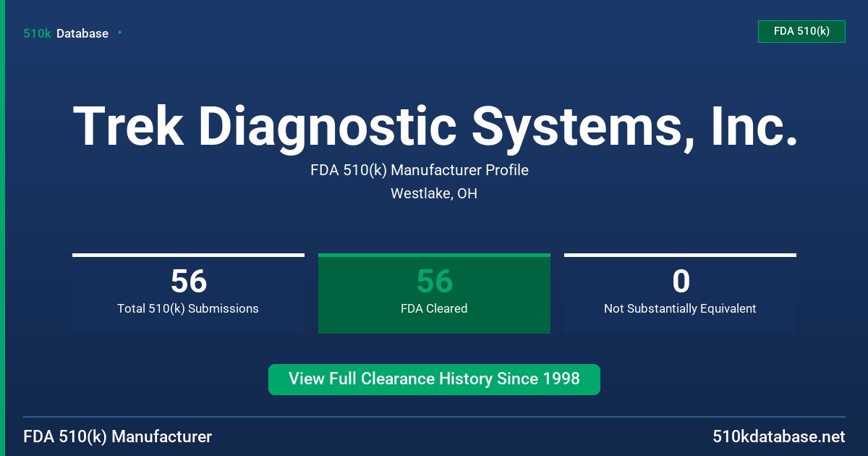Click the FDA 510(k) Manufacturer footer text
Image resolution: width=868 pixels, height=456 pixels.
118,437
